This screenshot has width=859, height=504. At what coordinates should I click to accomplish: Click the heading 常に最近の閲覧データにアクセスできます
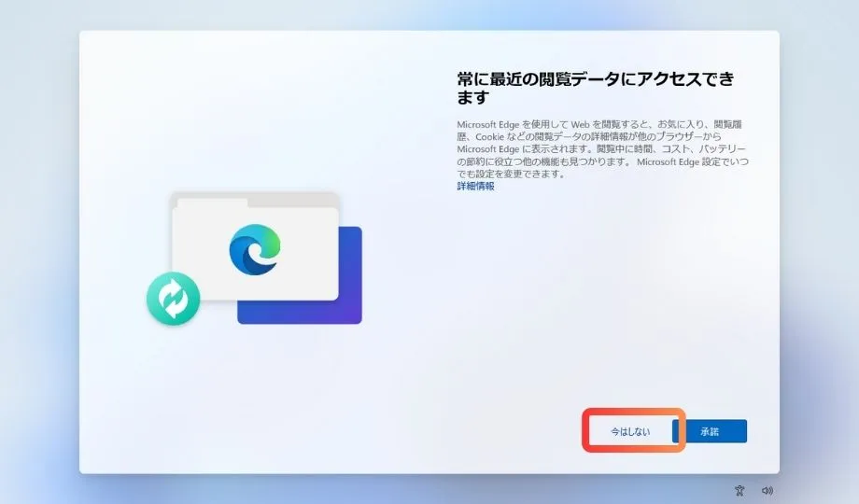click(x=596, y=88)
